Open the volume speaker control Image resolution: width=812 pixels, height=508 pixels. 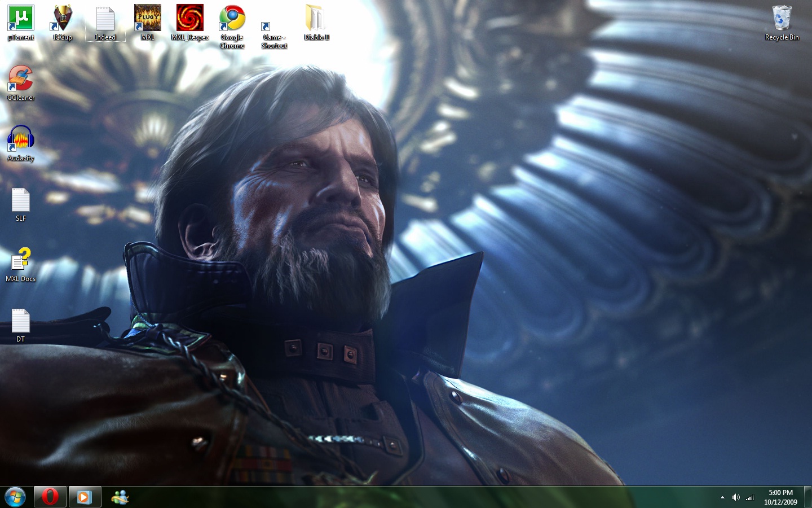(x=736, y=497)
